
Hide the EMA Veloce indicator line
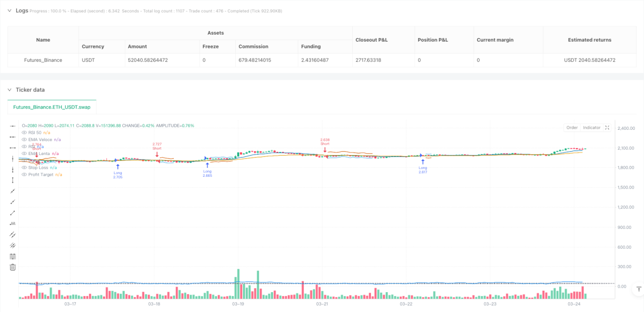point(25,140)
